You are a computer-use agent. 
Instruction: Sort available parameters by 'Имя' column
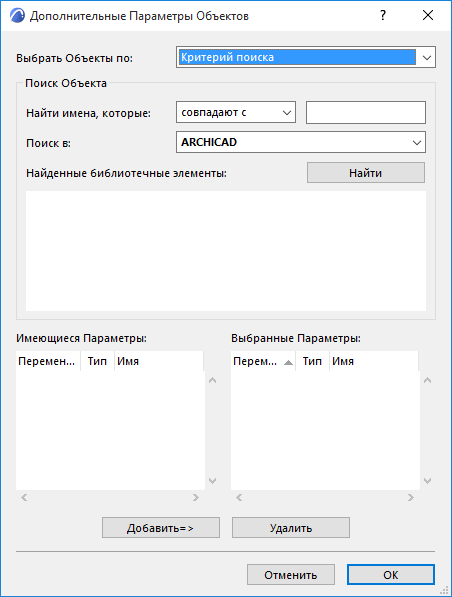coord(159,361)
